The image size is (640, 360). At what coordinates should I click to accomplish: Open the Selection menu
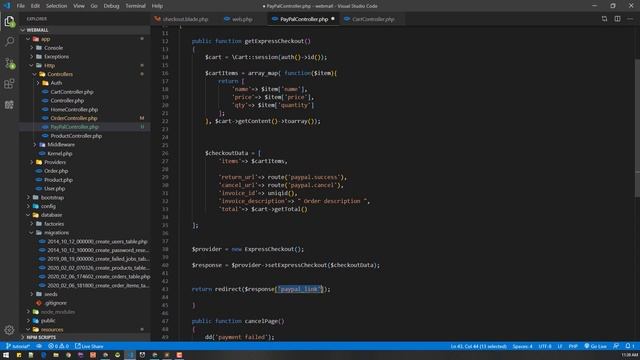coord(56,6)
